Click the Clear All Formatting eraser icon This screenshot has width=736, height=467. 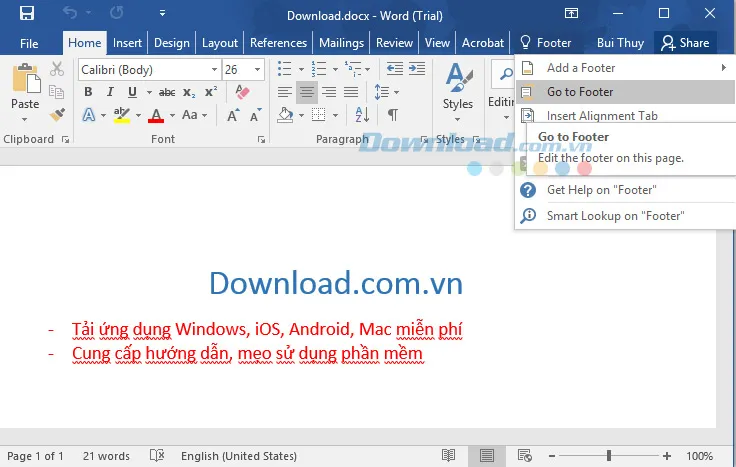[241, 92]
